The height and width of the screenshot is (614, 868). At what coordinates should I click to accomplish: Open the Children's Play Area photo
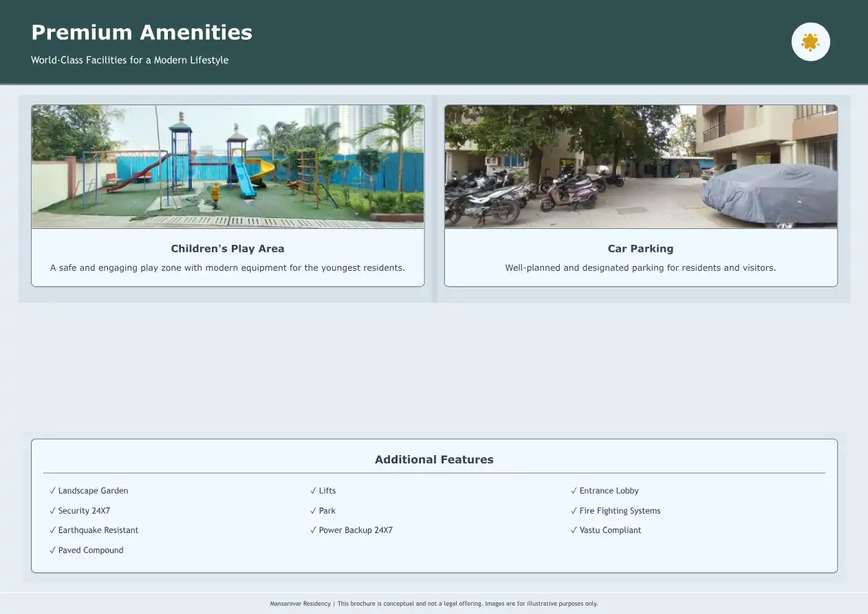[x=228, y=166]
